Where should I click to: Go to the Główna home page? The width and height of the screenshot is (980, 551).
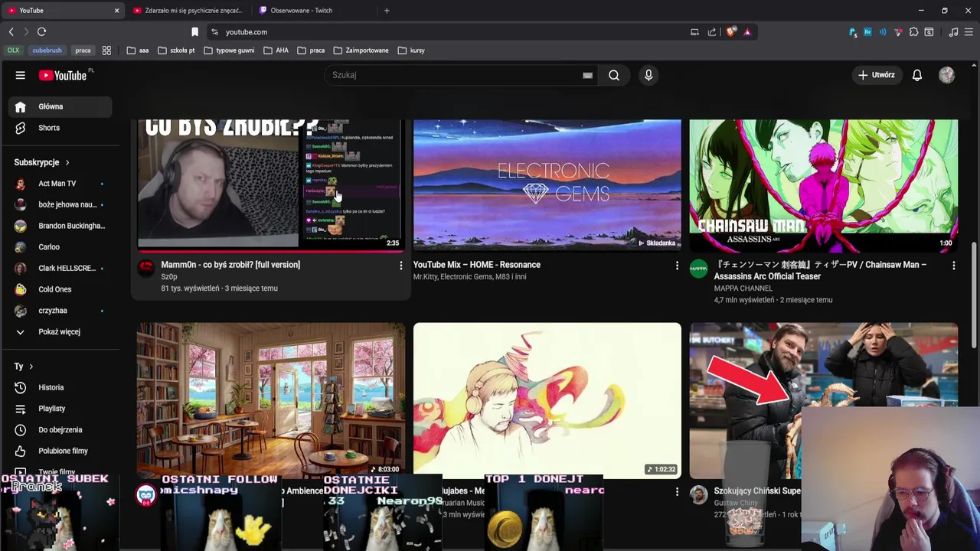click(x=61, y=106)
